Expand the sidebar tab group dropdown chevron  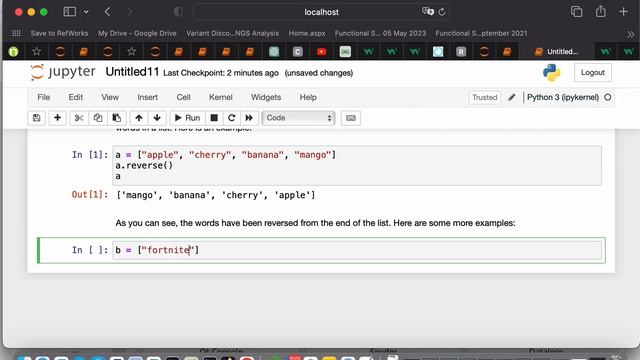86,12
